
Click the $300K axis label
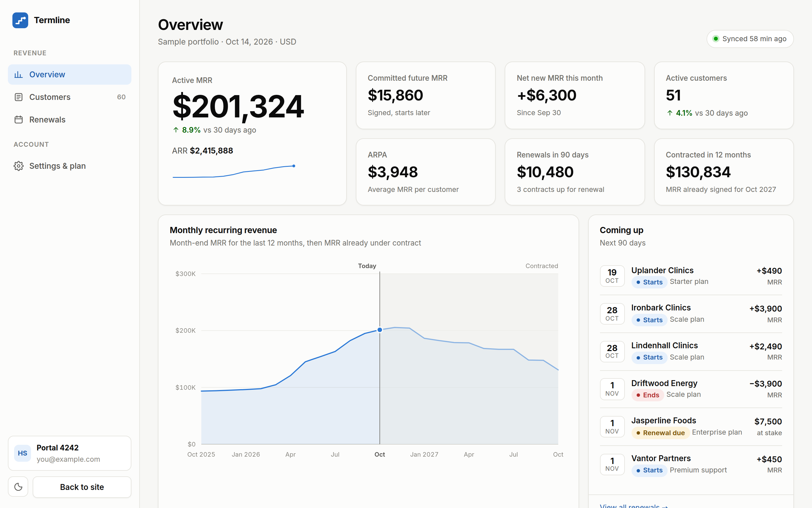click(185, 274)
